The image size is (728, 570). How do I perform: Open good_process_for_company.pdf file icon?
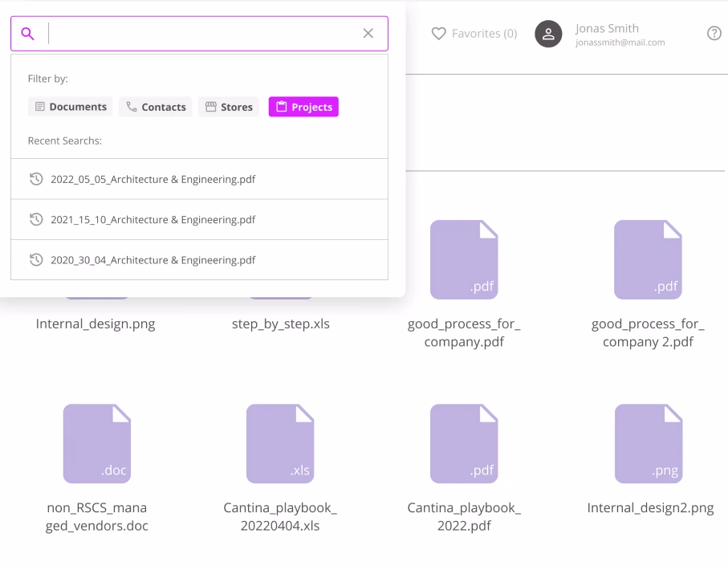pyautogui.click(x=464, y=259)
